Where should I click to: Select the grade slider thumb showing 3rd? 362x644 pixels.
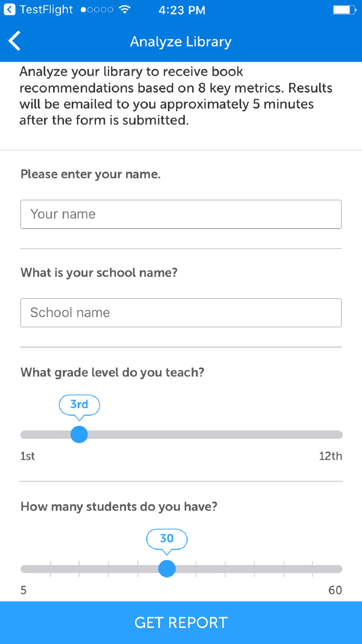click(79, 434)
